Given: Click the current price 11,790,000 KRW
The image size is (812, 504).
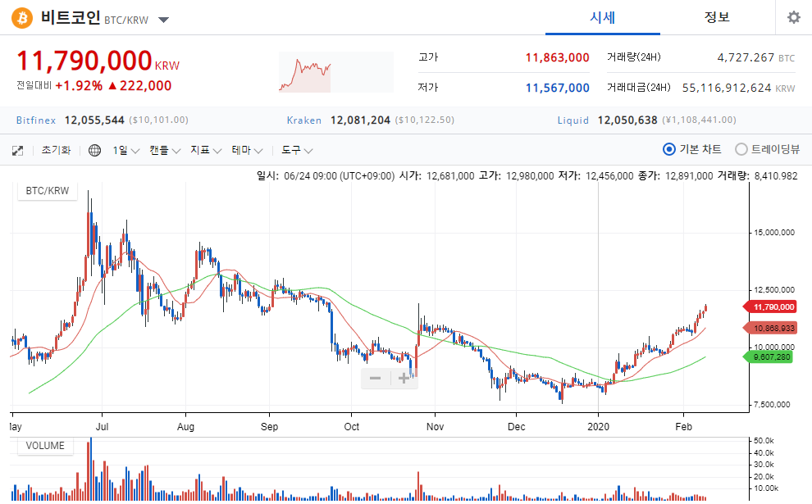Looking at the screenshot, I should click(x=98, y=61).
